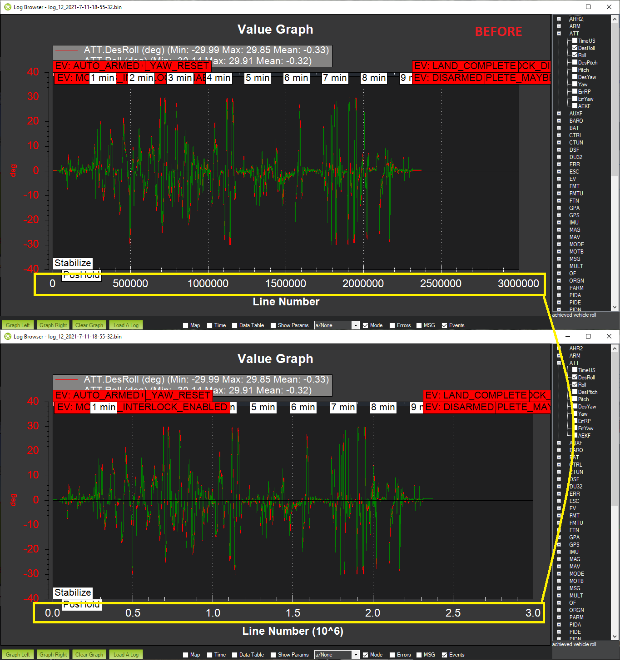620x672 pixels.
Task: Click Graph Right in the upper window
Action: point(53,325)
